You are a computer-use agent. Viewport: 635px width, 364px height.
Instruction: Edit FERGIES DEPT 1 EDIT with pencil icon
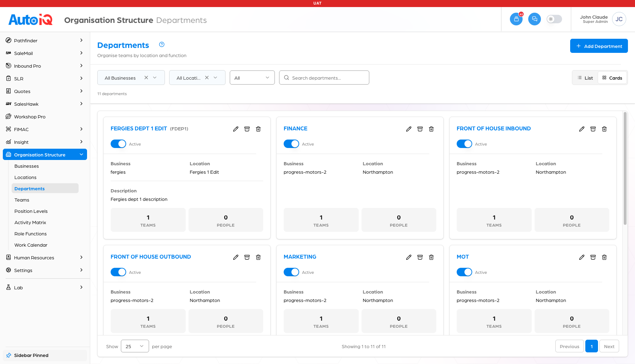[236, 129]
